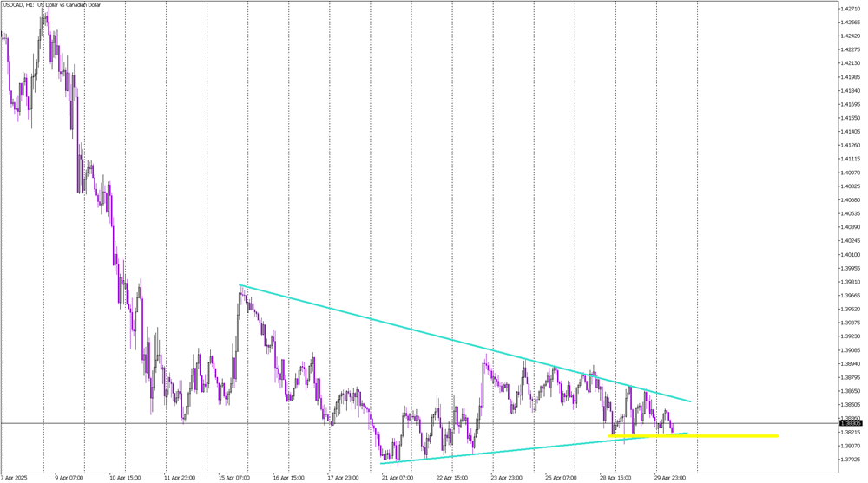Click the 1.38650 price level label

pos(851,391)
